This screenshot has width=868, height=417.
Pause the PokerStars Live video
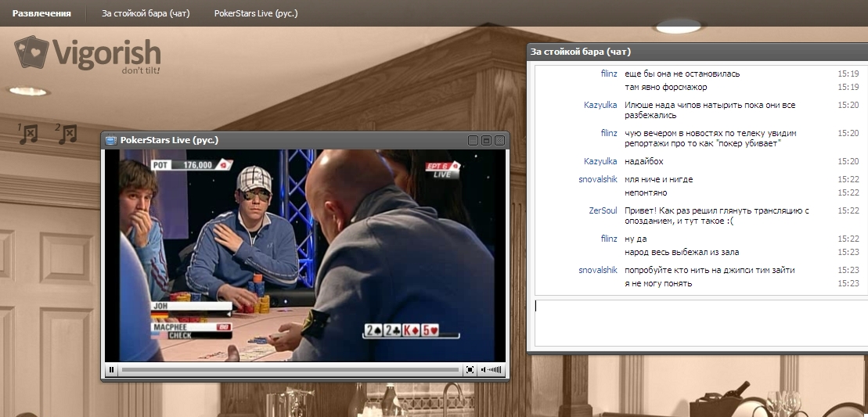point(112,370)
